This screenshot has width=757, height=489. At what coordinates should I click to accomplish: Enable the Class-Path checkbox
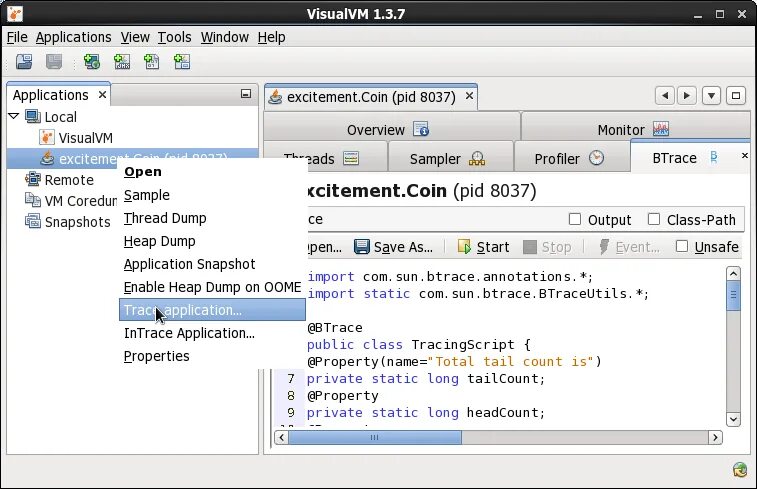[654, 219]
